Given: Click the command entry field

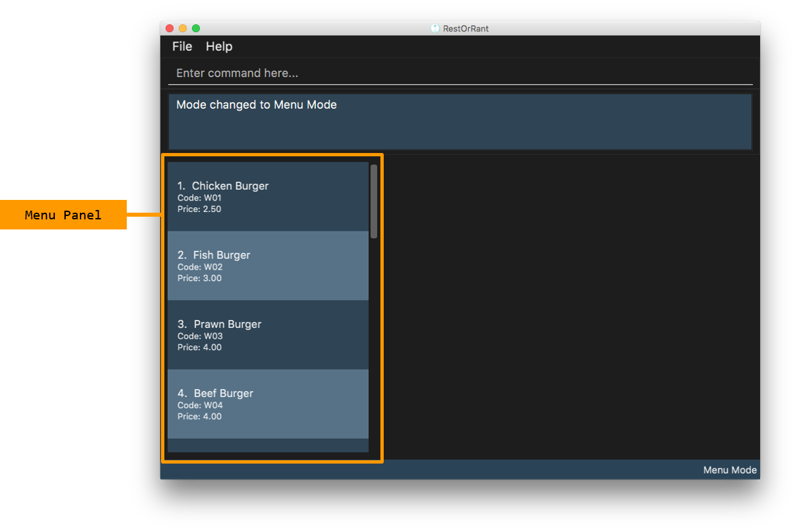Looking at the screenshot, I should (460, 73).
